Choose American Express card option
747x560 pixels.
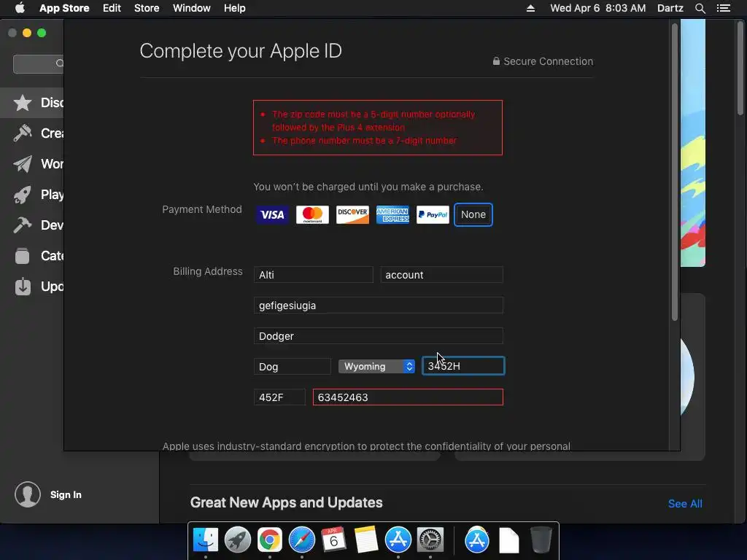[x=392, y=215]
